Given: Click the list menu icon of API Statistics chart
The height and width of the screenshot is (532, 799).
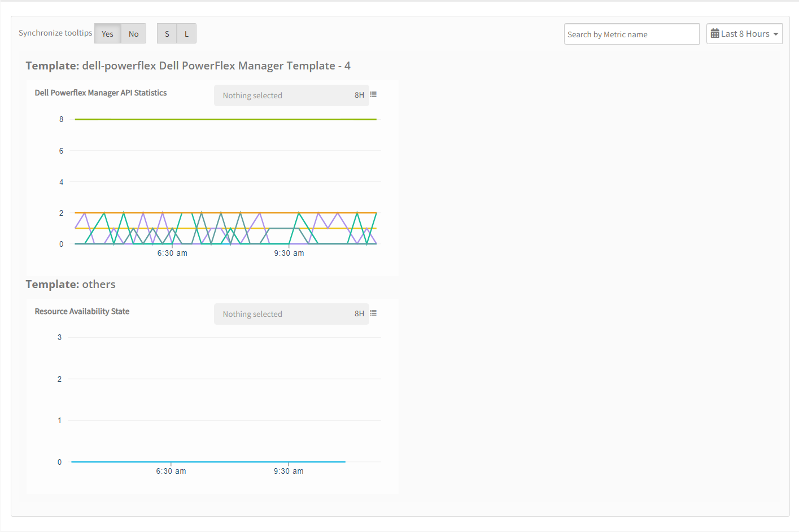Looking at the screenshot, I should click(x=373, y=95).
